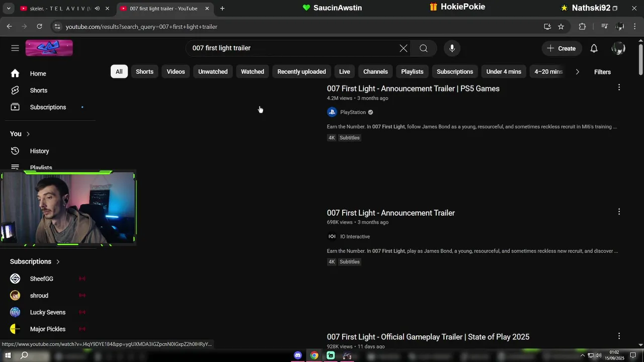644x362 pixels.
Task: Open more options for the State of Play result
Action: point(619,336)
